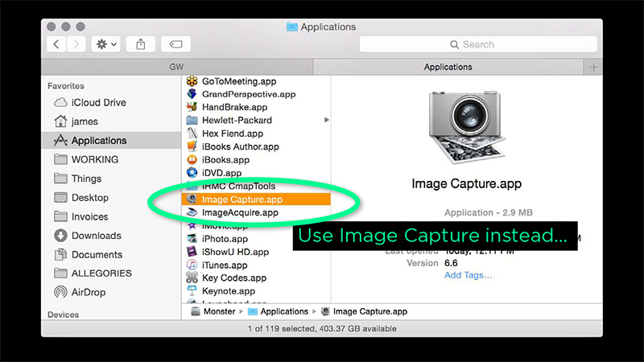This screenshot has height=362, width=644.
Task: Click the Hewlett-Packard folder icon
Action: (192, 120)
